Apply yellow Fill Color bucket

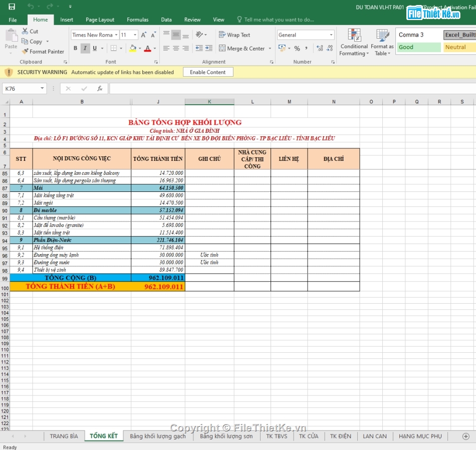point(133,48)
